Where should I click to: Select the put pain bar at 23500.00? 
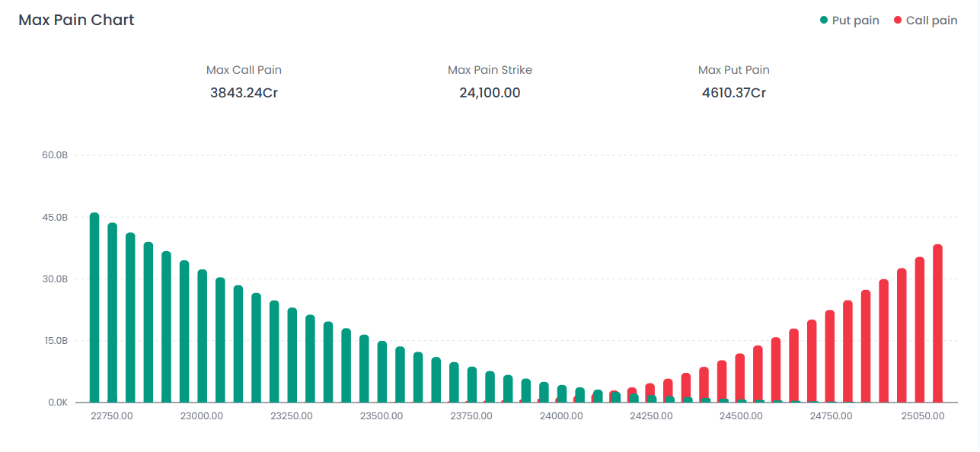point(381,371)
